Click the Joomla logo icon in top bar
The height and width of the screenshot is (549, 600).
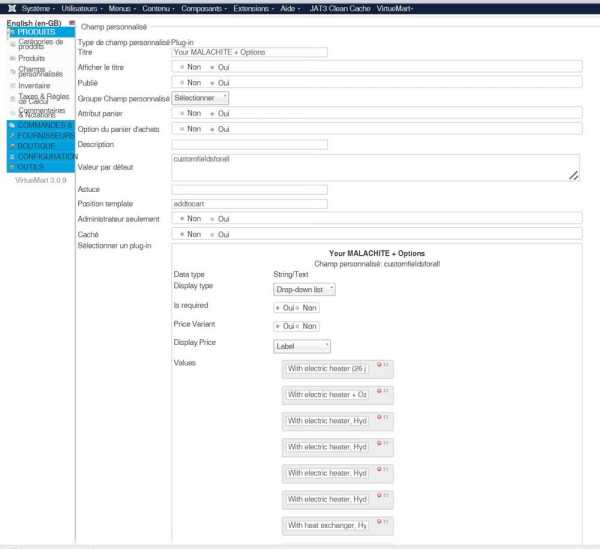click(x=9, y=7)
